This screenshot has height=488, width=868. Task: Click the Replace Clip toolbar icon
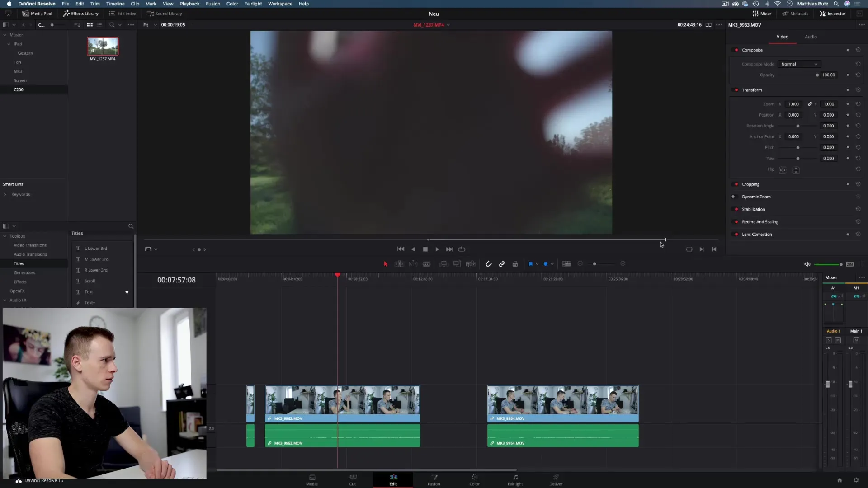471,264
